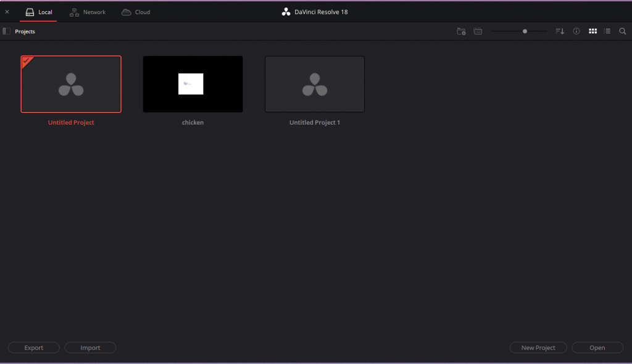Image resolution: width=632 pixels, height=364 pixels.
Task: Open the sort order options
Action: (560, 31)
